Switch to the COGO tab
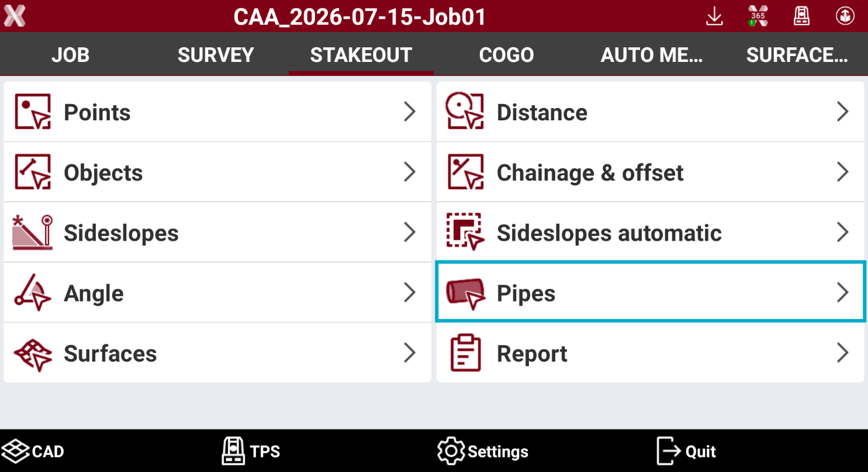Screen dimensions: 868x472 click(506, 55)
